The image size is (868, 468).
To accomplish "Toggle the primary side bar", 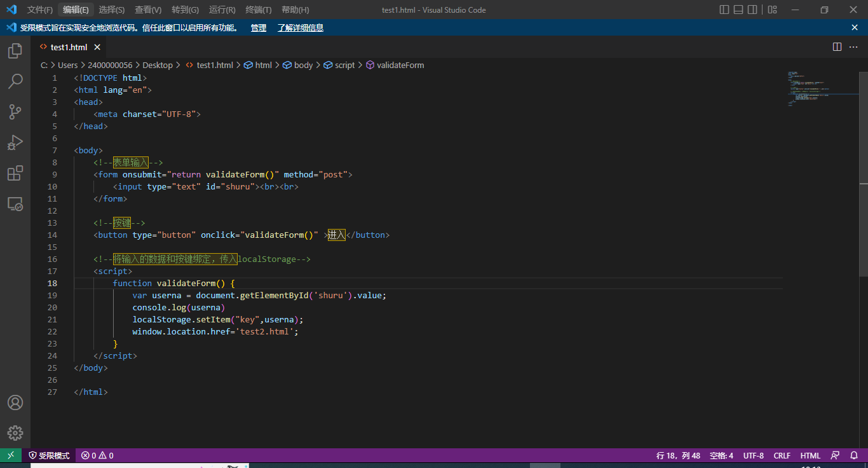I will tap(724, 10).
